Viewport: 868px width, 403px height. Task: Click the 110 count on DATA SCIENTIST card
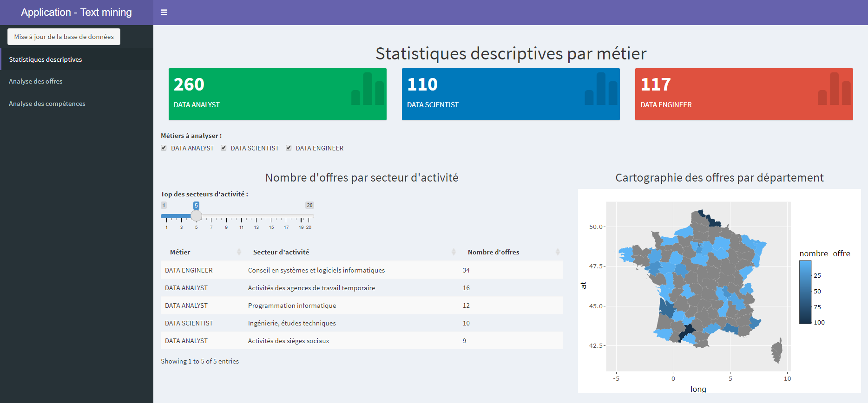click(x=422, y=84)
